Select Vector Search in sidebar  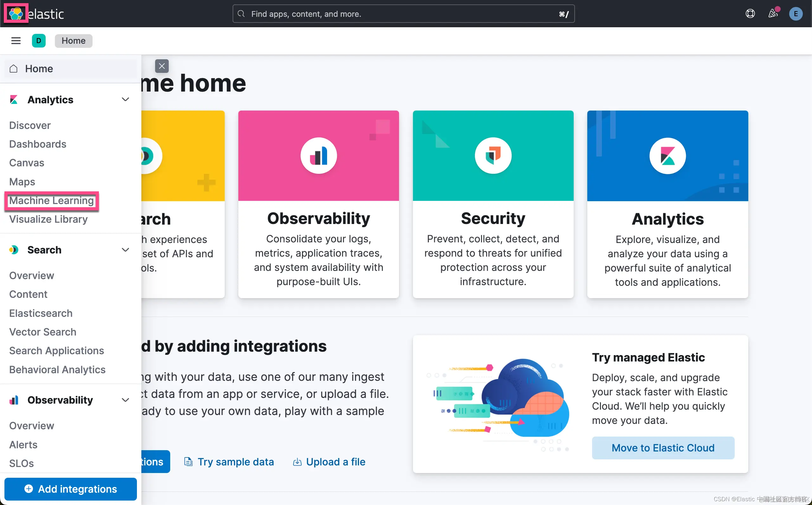click(x=43, y=332)
